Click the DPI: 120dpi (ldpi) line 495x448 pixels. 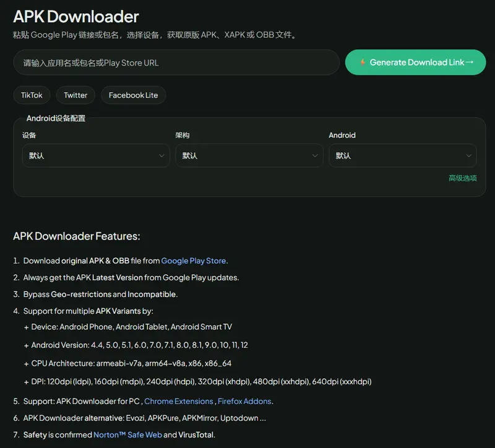(197, 382)
